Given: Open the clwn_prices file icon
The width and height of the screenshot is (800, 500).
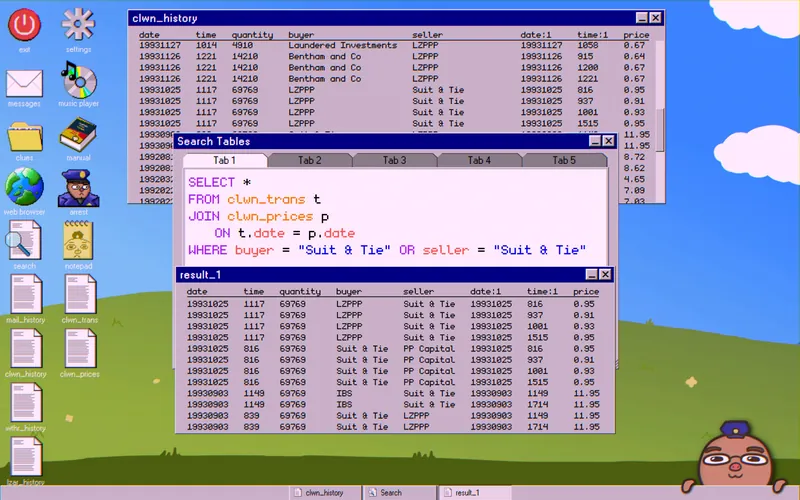Looking at the screenshot, I should 80,348.
